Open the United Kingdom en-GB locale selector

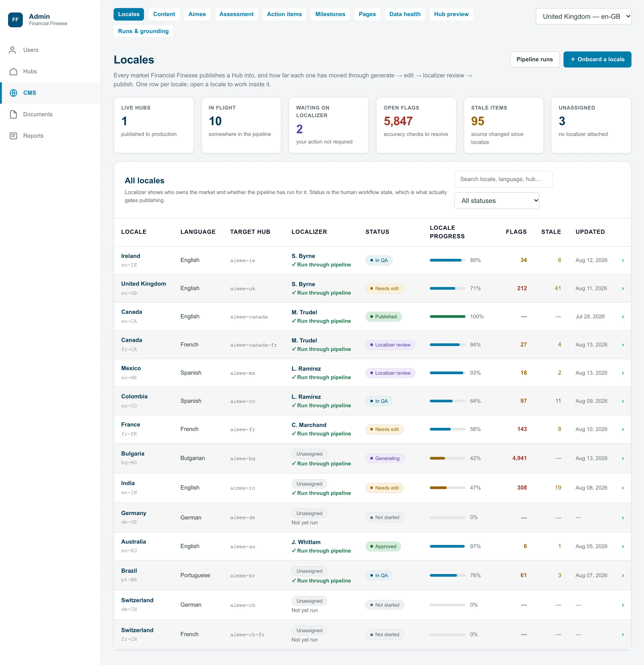tap(583, 16)
